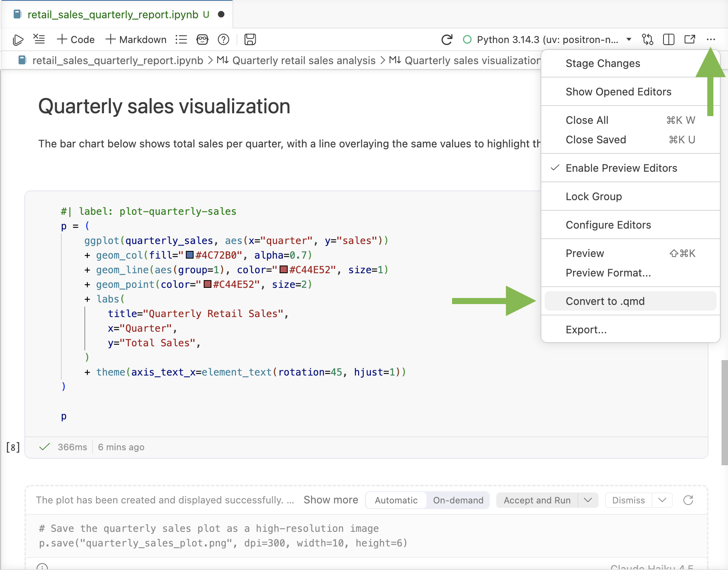
Task: Choose Convert to .qmd
Action: 630,301
